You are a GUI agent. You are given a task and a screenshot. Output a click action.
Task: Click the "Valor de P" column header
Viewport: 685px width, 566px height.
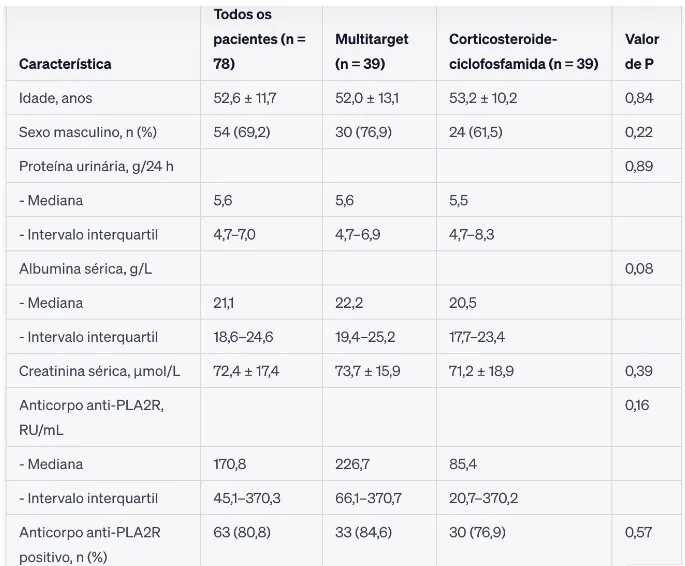[641, 51]
